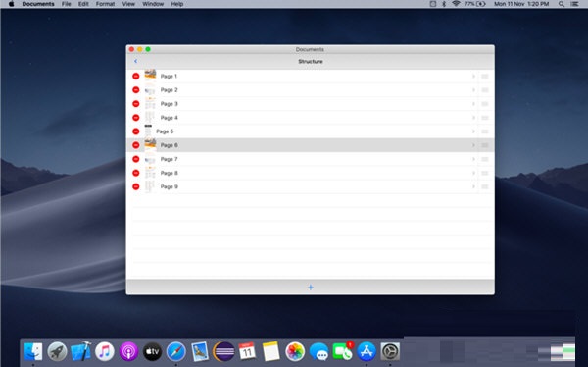Image resolution: width=588 pixels, height=367 pixels.
Task: Click the reorder handle on Page 2 row
Action: [x=484, y=90]
